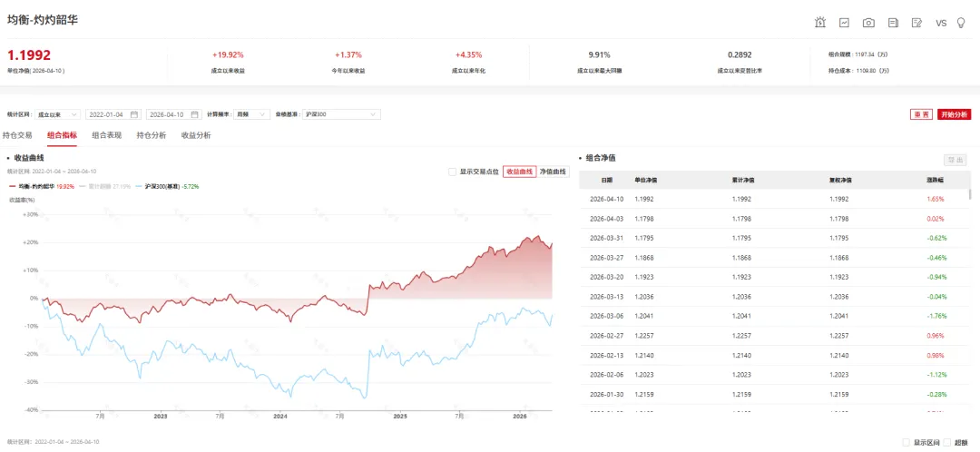
Task: Click the red 开始分析 button
Action: 955,114
